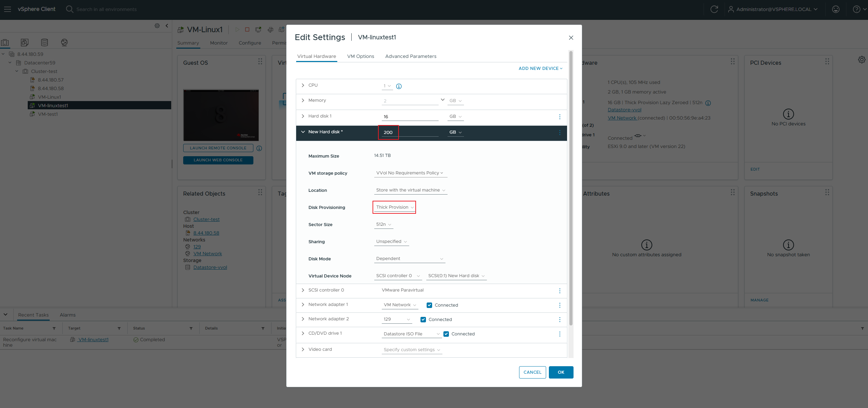Uncheck Connected for CD/DVD drive 1
The image size is (868, 408).
point(446,334)
